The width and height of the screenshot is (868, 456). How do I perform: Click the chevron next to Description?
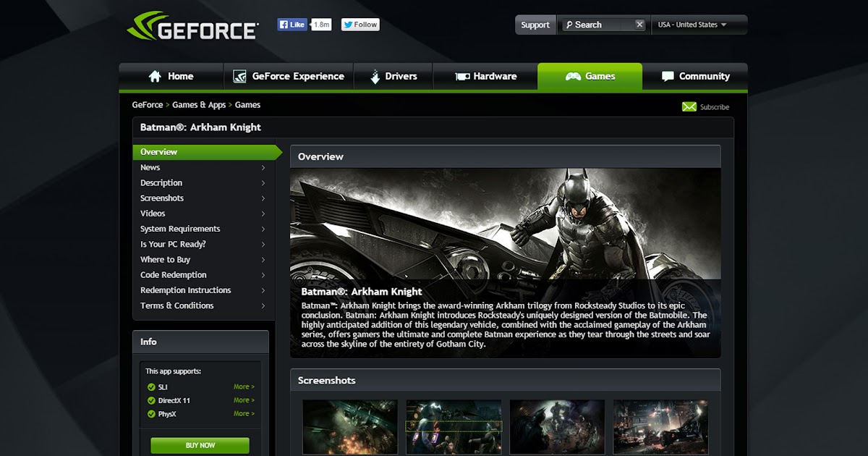tap(263, 183)
